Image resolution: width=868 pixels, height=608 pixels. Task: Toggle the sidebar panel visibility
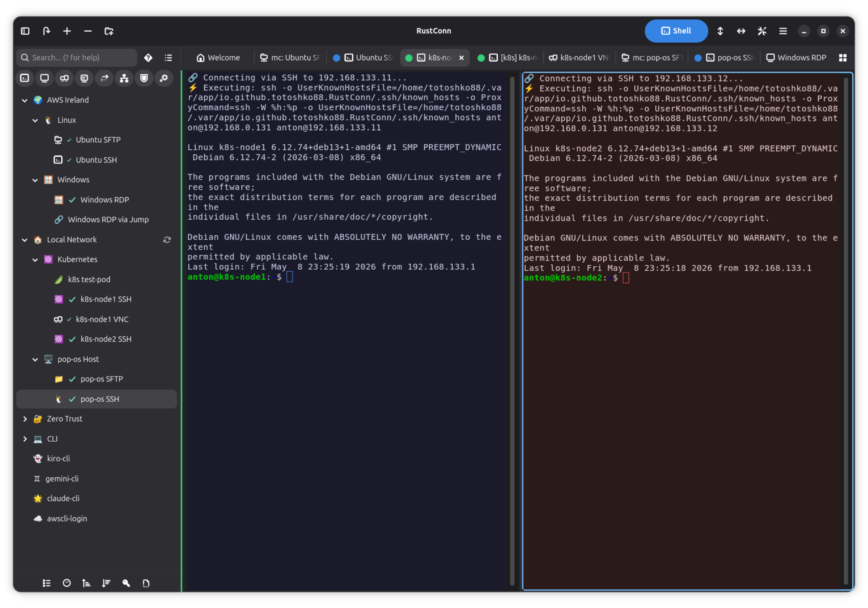click(25, 31)
